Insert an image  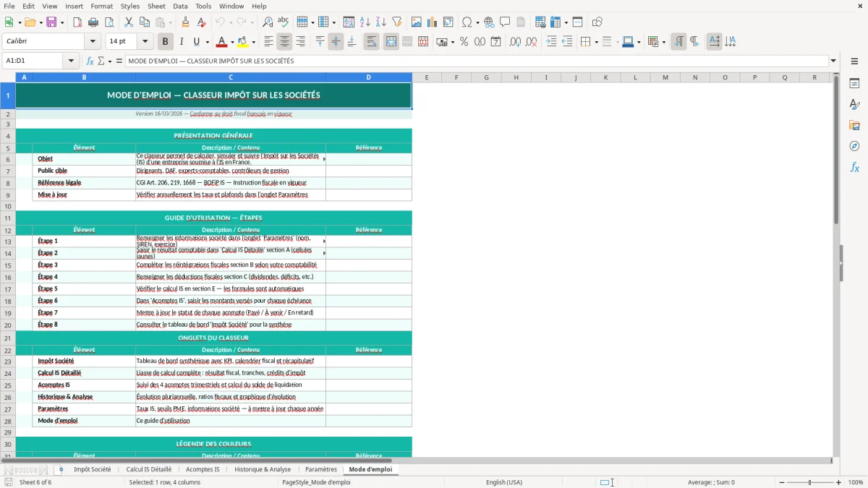point(417,22)
